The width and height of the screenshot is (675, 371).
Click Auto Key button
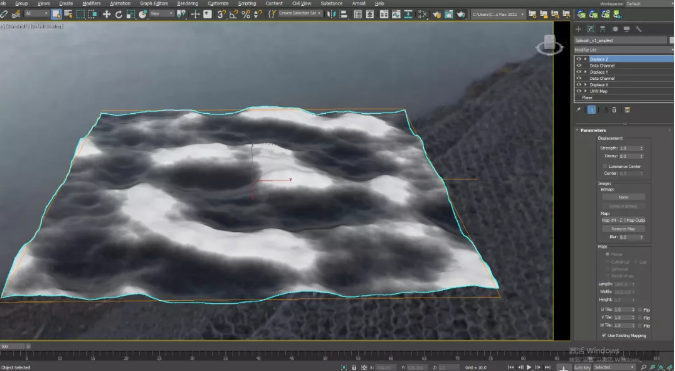pyautogui.click(x=582, y=367)
